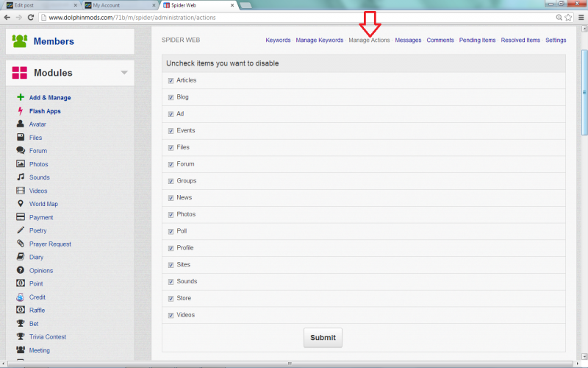Click the Photos picture icon in sidebar
Viewport: 588px width, 368px height.
pyautogui.click(x=21, y=164)
